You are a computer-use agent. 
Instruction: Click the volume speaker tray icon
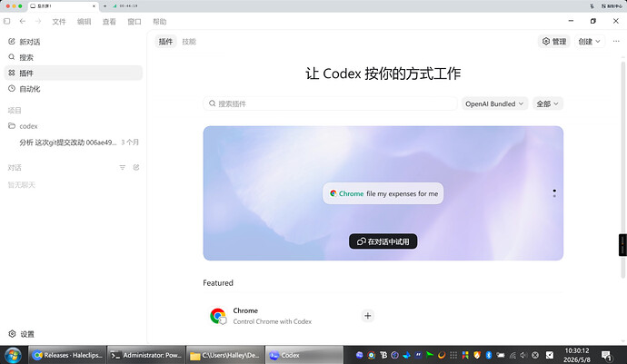click(523, 355)
